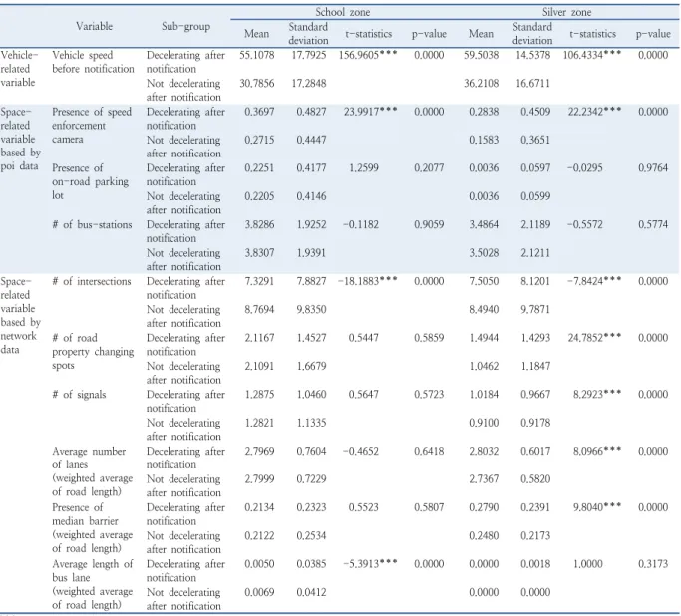Select the standard deviation 16.6711
681x616 pixels.
[532, 84]
